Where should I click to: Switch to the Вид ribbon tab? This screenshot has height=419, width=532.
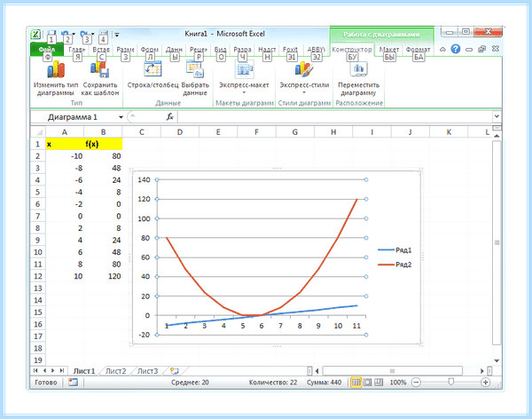[x=220, y=50]
